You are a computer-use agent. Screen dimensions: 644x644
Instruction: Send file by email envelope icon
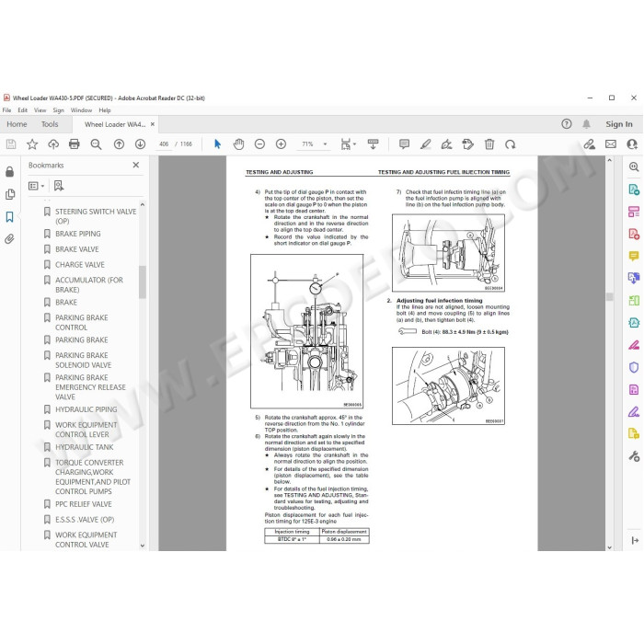611,144
